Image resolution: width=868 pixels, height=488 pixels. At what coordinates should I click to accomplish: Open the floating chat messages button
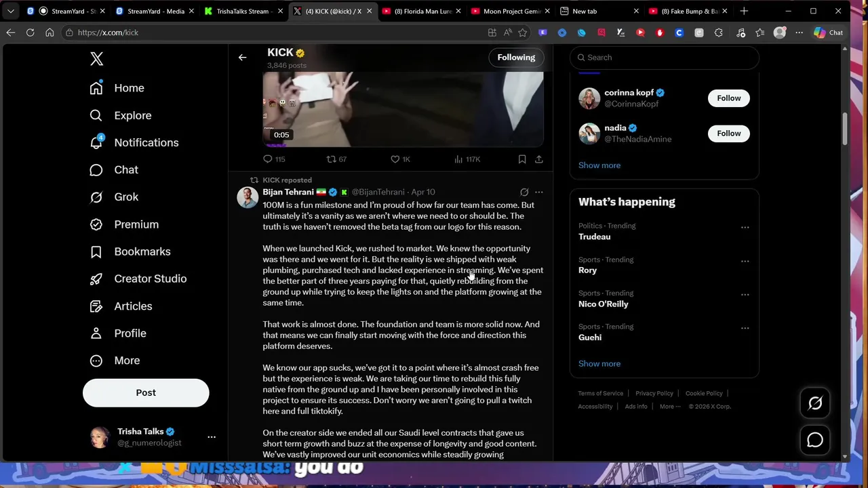click(x=815, y=440)
